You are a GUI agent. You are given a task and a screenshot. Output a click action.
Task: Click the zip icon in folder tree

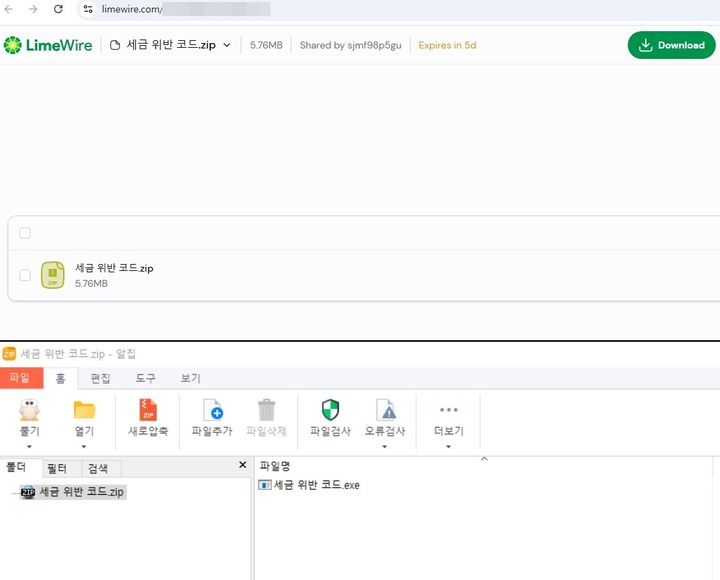click(28, 492)
